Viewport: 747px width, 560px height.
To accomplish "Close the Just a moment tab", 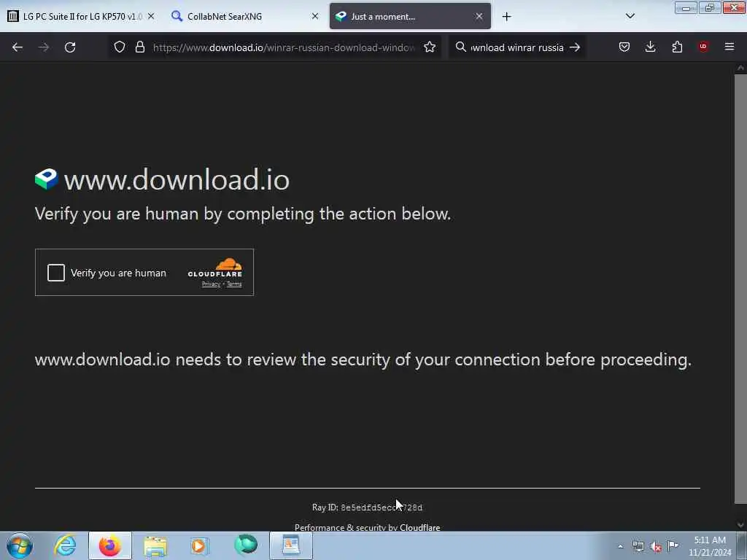I will tap(479, 16).
